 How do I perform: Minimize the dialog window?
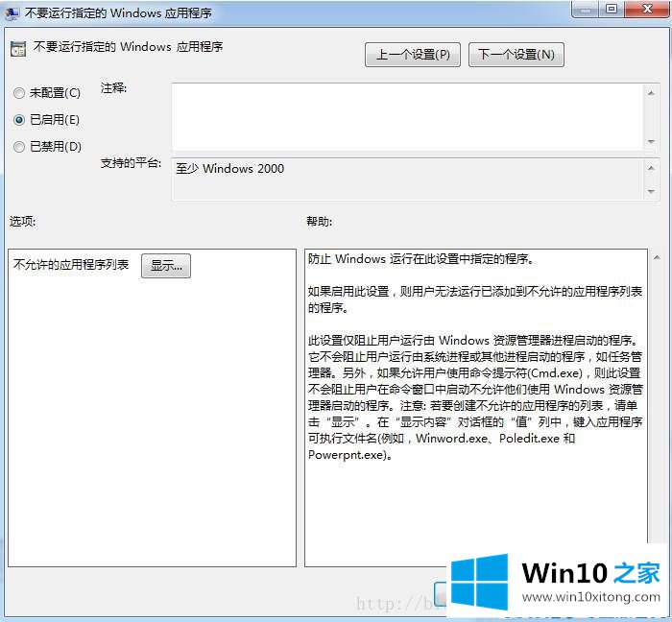point(585,9)
